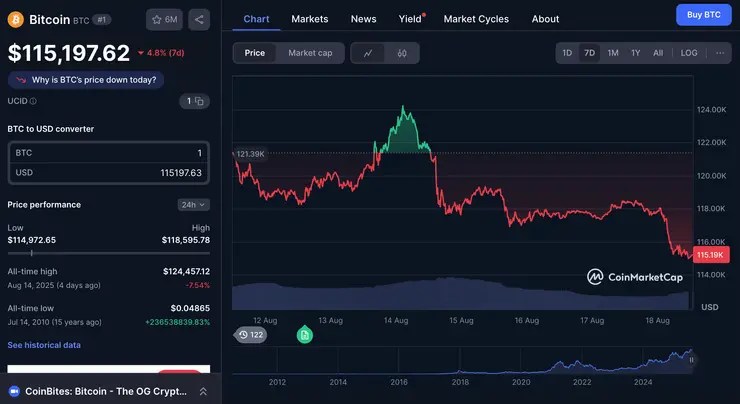Expand the CoinBites Bitcoin banner

203,391
